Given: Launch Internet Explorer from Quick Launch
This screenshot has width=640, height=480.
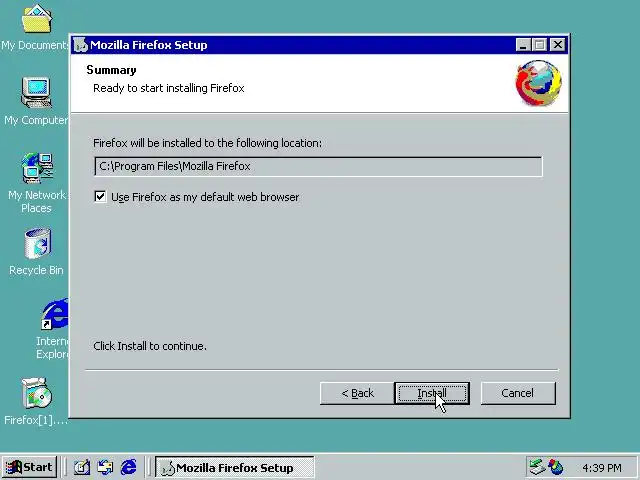Looking at the screenshot, I should (129, 467).
